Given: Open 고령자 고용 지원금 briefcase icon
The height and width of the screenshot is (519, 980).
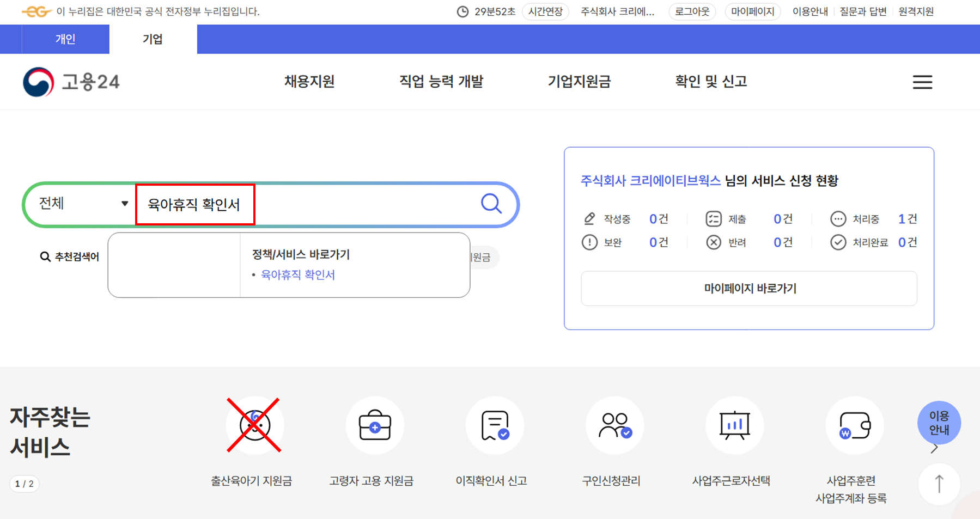Looking at the screenshot, I should pyautogui.click(x=375, y=425).
